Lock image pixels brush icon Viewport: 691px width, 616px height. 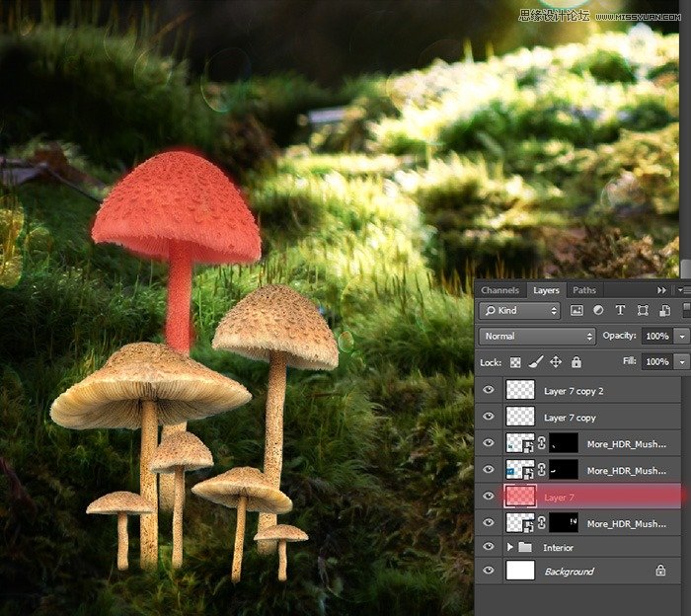(535, 362)
